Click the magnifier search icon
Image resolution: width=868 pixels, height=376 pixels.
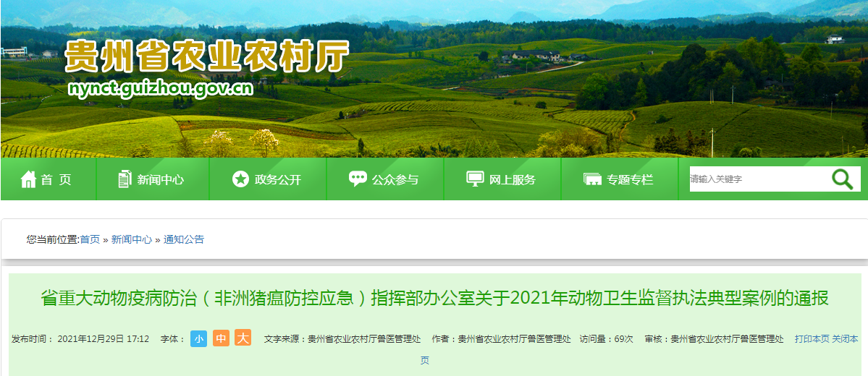843,179
